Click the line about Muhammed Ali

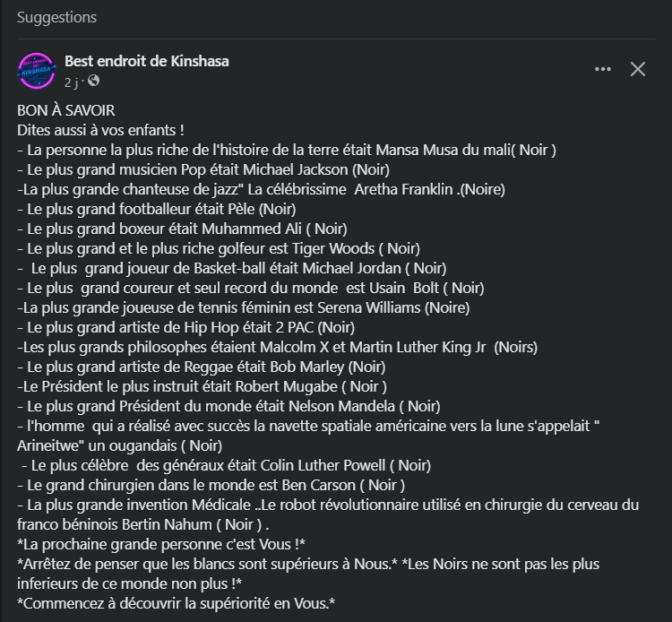point(183,229)
